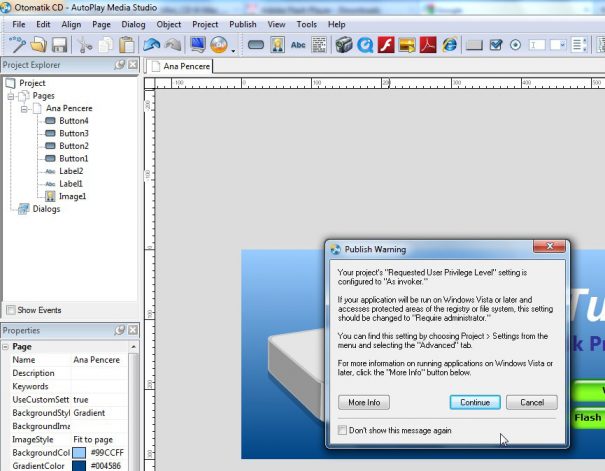
Task: Insert a Flash object from toolbar
Action: pyautogui.click(x=386, y=45)
